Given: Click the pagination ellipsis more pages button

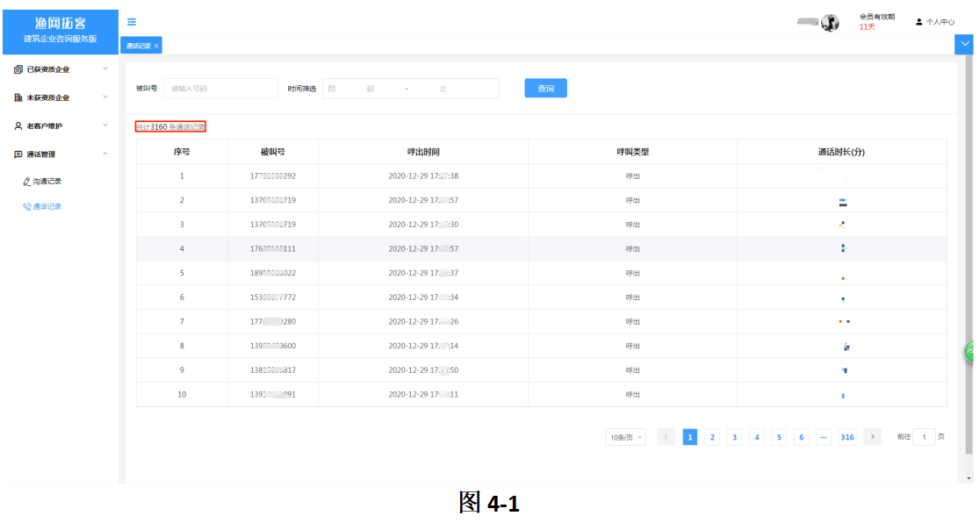Looking at the screenshot, I should [x=823, y=437].
